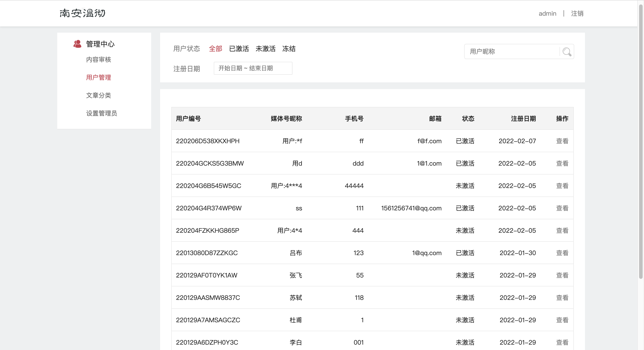Open the 文章分类 sidebar page
This screenshot has width=644, height=350.
click(98, 95)
